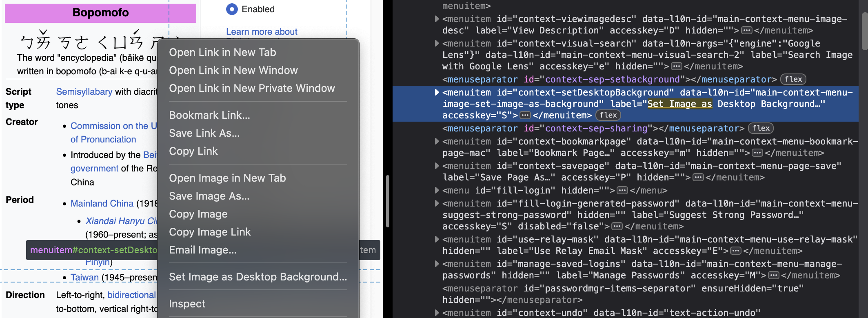868x318 pixels.
Task: Expand the context-undo menuitem node
Action: 437,313
